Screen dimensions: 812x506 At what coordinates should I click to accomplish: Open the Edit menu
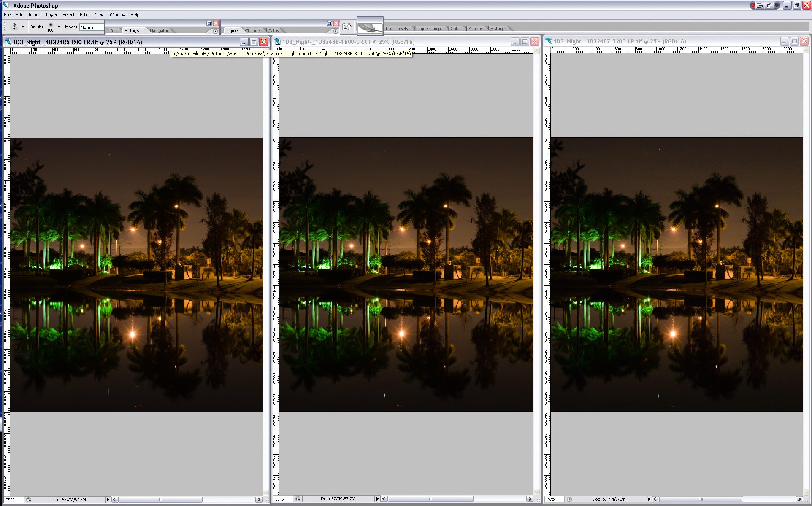19,15
